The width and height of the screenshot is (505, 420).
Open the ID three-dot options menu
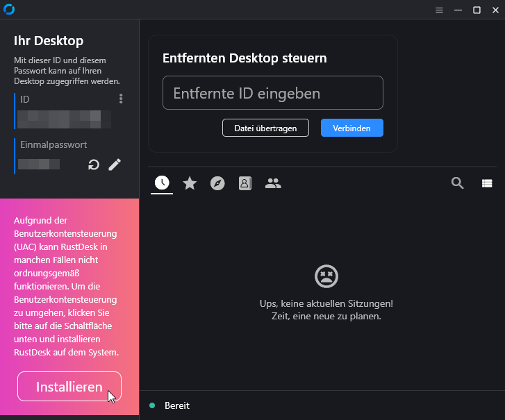point(121,99)
